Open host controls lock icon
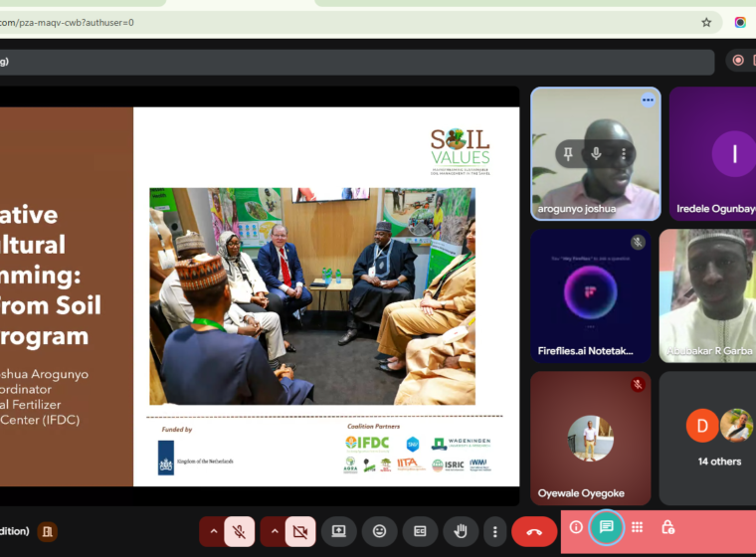 [x=667, y=527]
